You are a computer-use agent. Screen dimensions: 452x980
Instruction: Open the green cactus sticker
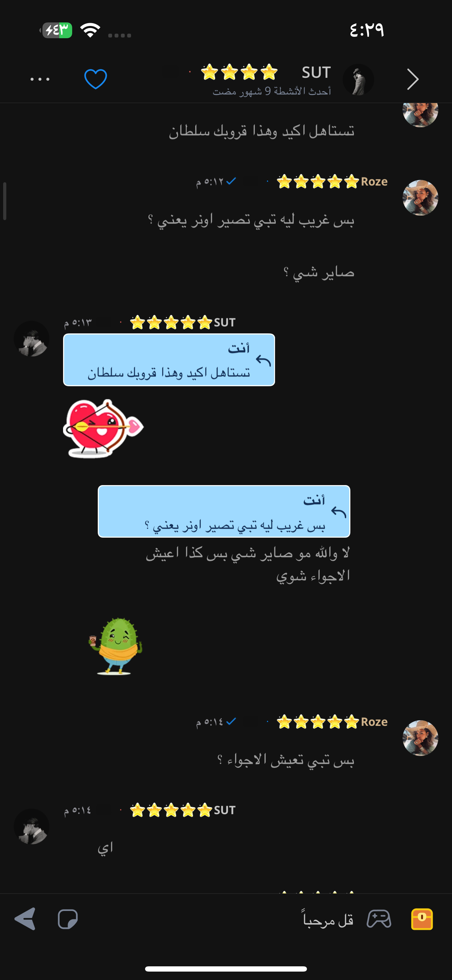pyautogui.click(x=116, y=646)
